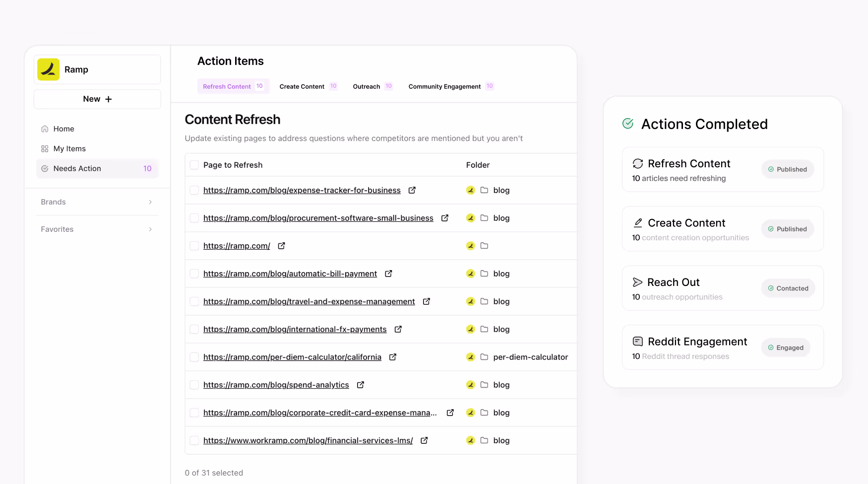
Task: Open external link icon for procurement-software-small-business
Action: [445, 218]
